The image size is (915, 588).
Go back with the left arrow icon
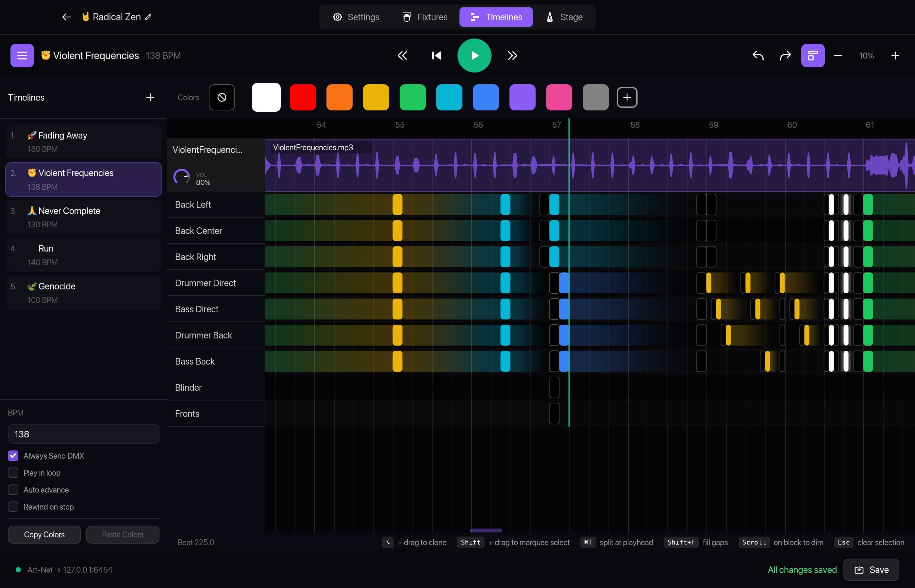[66, 17]
